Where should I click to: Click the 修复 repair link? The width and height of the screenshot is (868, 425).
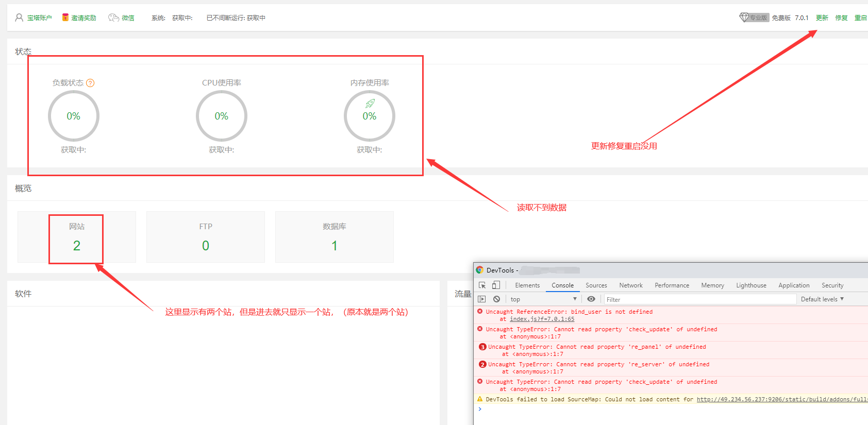842,18
